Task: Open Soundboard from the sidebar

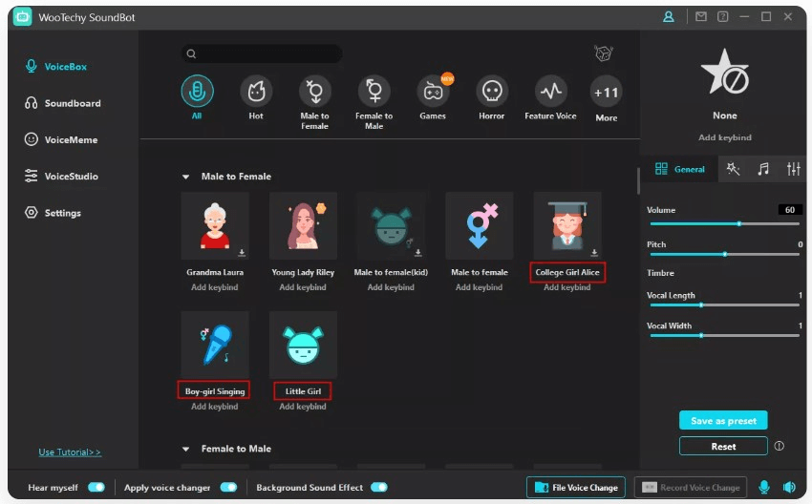Action: point(72,103)
